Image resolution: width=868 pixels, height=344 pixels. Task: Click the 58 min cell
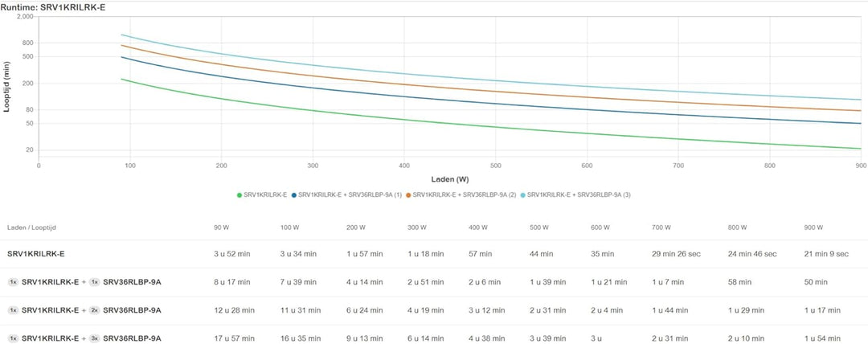point(740,282)
